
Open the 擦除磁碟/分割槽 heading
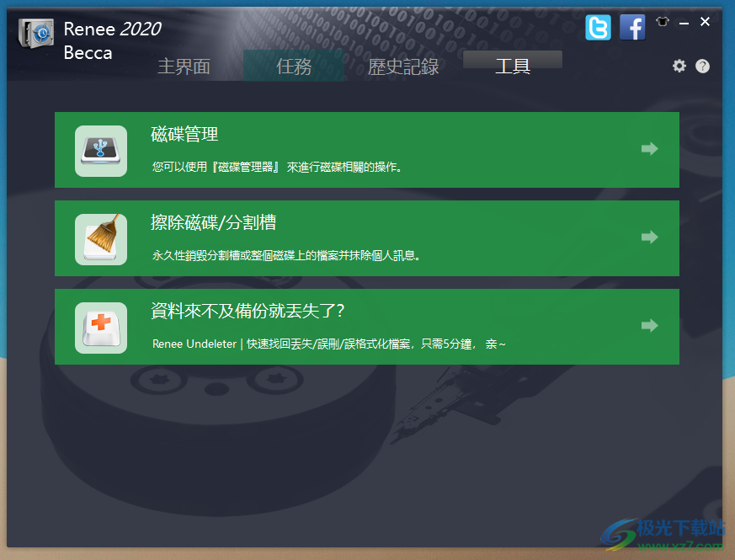click(x=213, y=222)
